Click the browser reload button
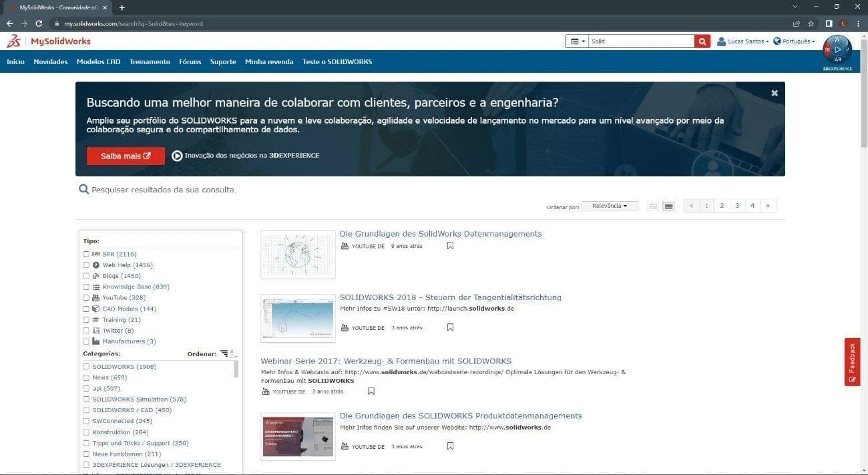The height and width of the screenshot is (475, 868). [39, 23]
